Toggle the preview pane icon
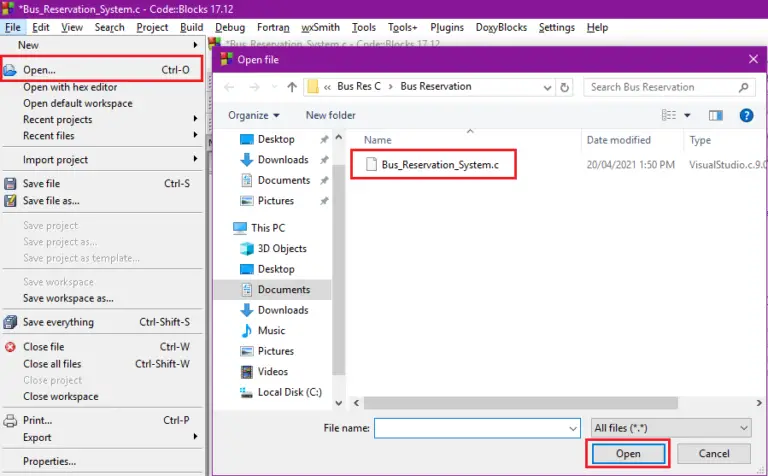The height and width of the screenshot is (476, 768). tap(716, 116)
